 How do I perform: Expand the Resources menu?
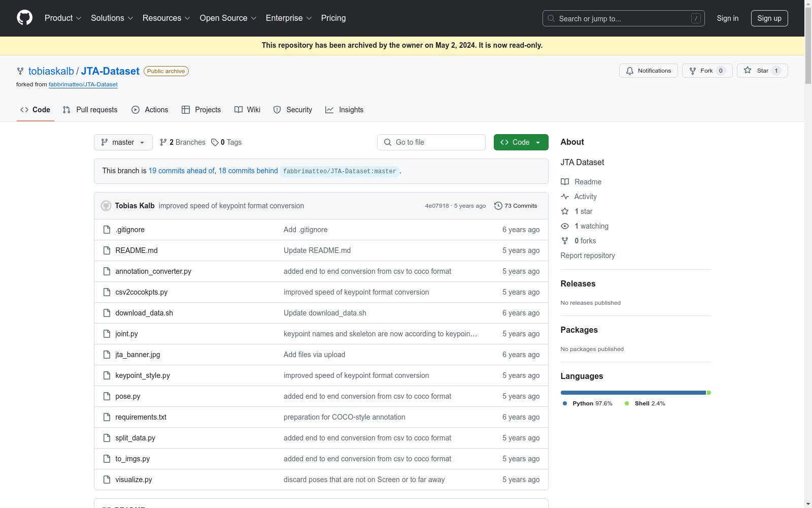click(x=166, y=18)
